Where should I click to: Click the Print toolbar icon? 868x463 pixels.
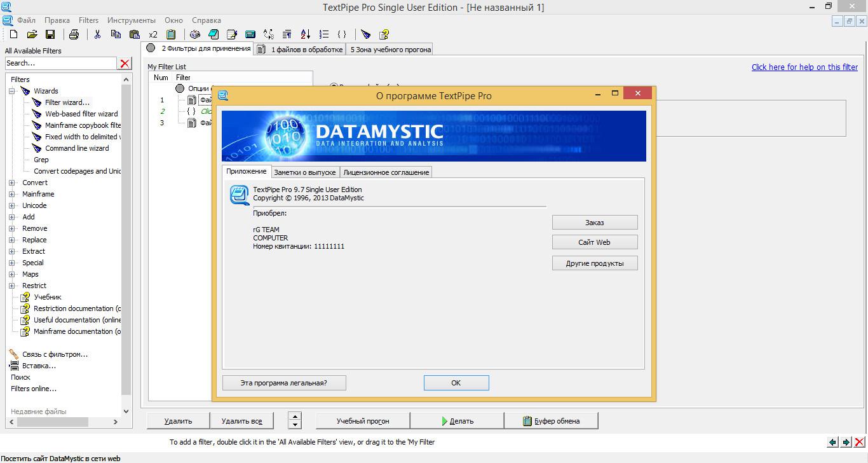74,34
